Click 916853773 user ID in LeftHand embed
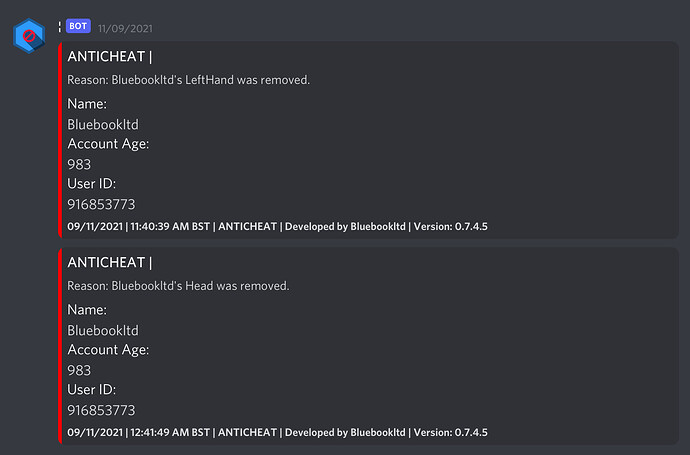 click(x=101, y=205)
